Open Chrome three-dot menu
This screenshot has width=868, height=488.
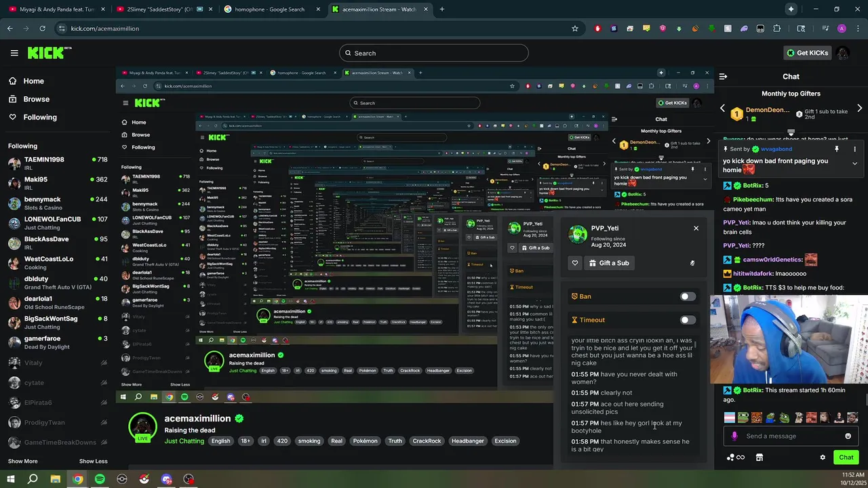(x=857, y=28)
